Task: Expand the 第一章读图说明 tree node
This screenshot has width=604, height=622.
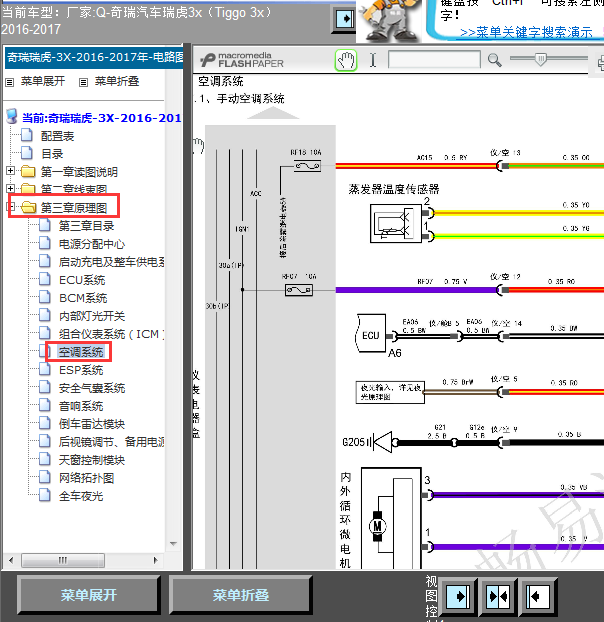Action: [11, 171]
